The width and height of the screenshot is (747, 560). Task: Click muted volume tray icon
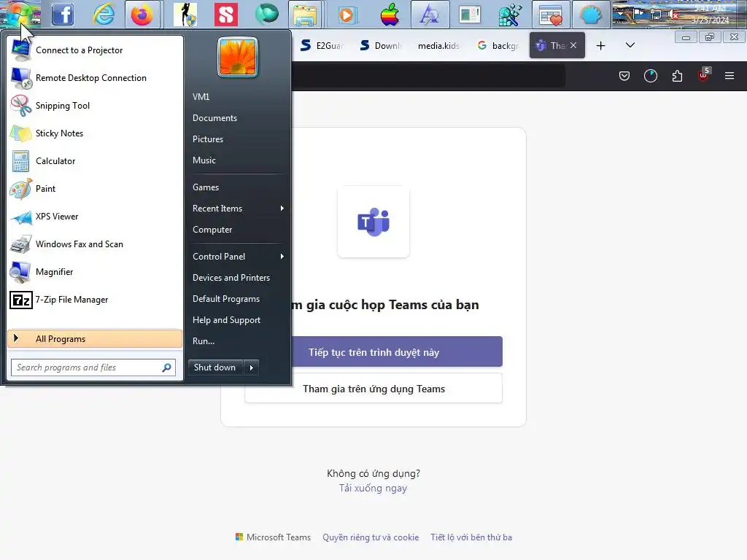[673, 15]
